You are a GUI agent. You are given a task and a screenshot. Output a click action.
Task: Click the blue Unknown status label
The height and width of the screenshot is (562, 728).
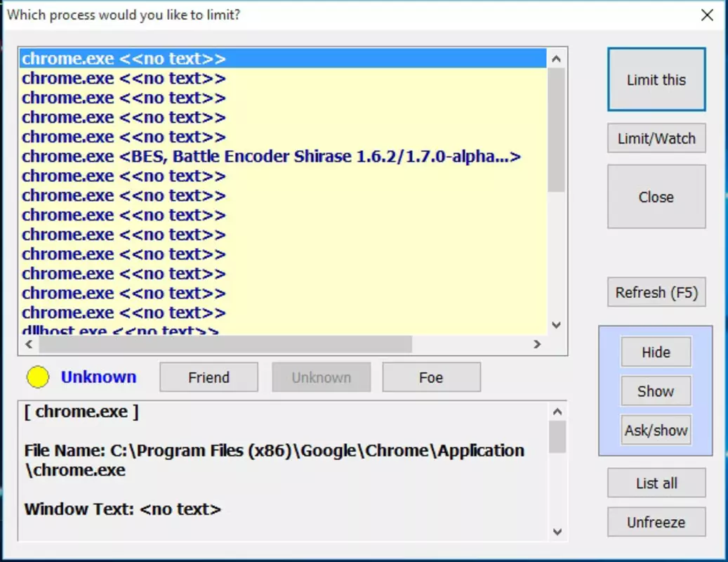pos(98,377)
